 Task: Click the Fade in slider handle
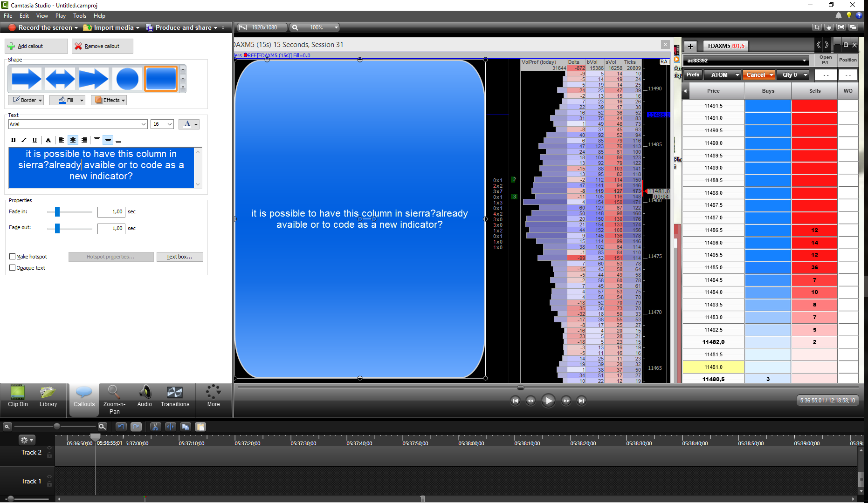pos(57,212)
